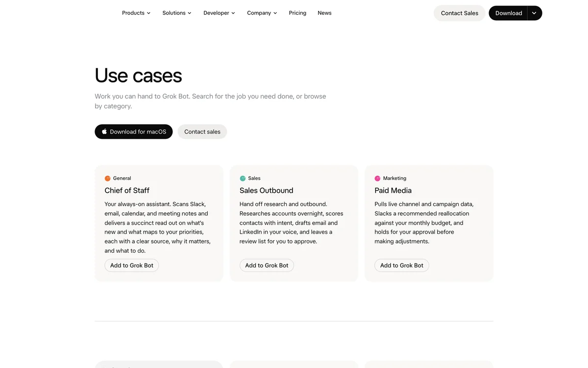The width and height of the screenshot is (588, 368).
Task: Click Download for macOS
Action: [134, 131]
